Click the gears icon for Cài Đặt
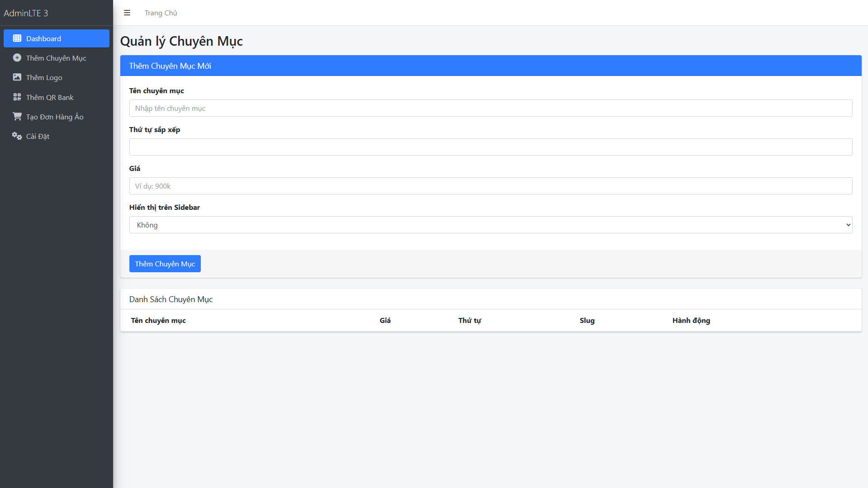 coord(17,136)
